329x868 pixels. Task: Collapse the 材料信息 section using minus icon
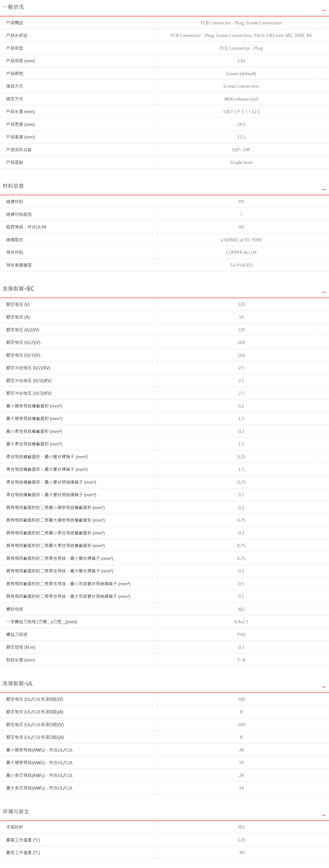pyautogui.click(x=323, y=190)
